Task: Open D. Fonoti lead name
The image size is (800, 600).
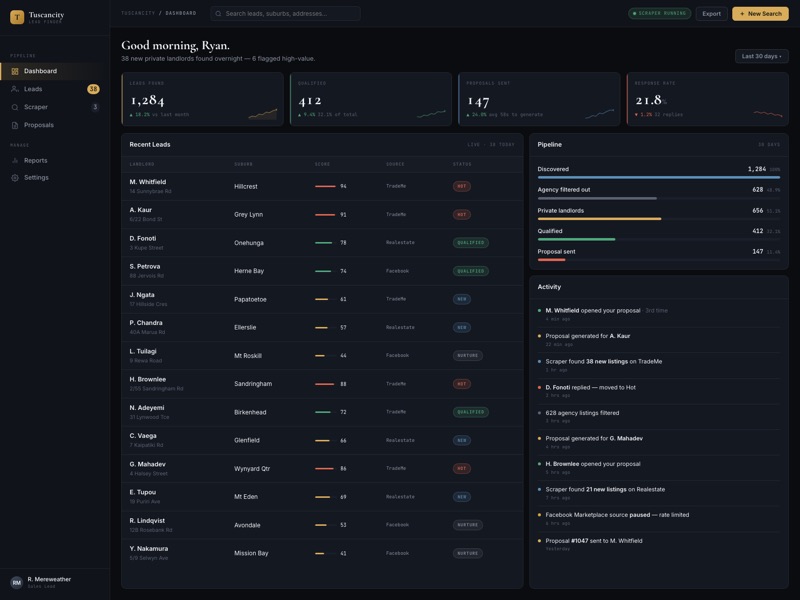Action: 143,238
